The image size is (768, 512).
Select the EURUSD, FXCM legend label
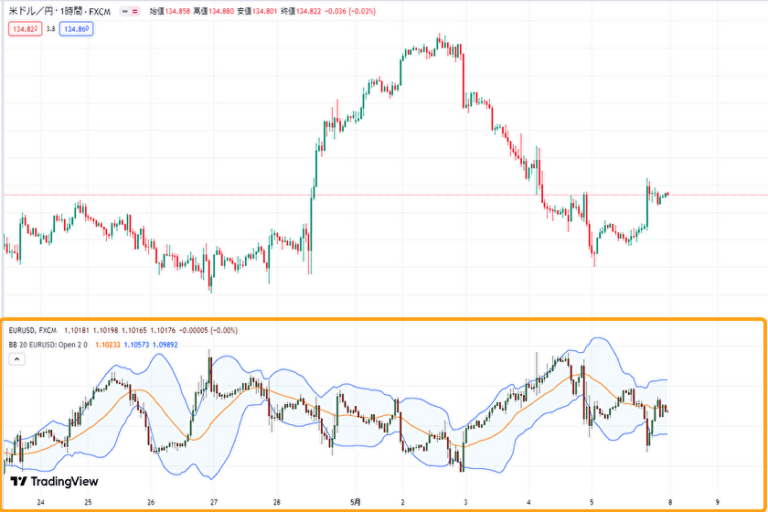click(x=31, y=329)
